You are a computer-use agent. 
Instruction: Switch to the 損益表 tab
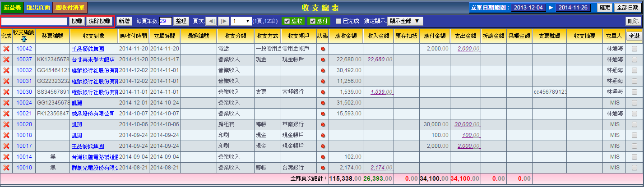pos(12,8)
